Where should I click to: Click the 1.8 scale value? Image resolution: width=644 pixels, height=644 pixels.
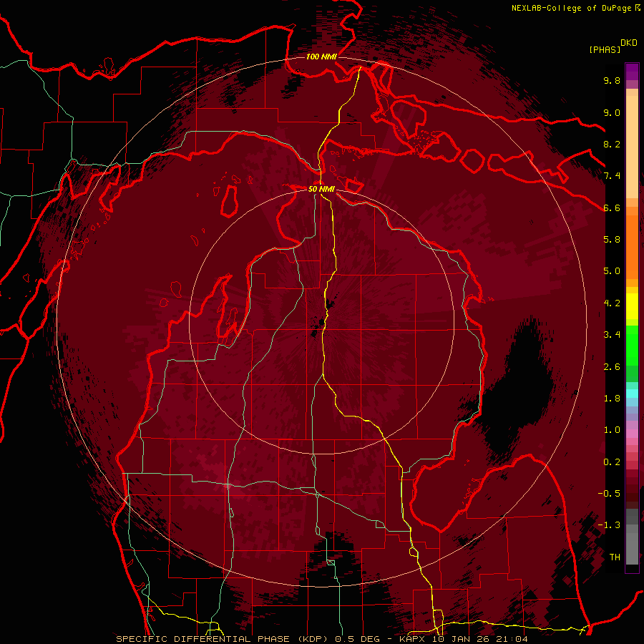(612, 399)
